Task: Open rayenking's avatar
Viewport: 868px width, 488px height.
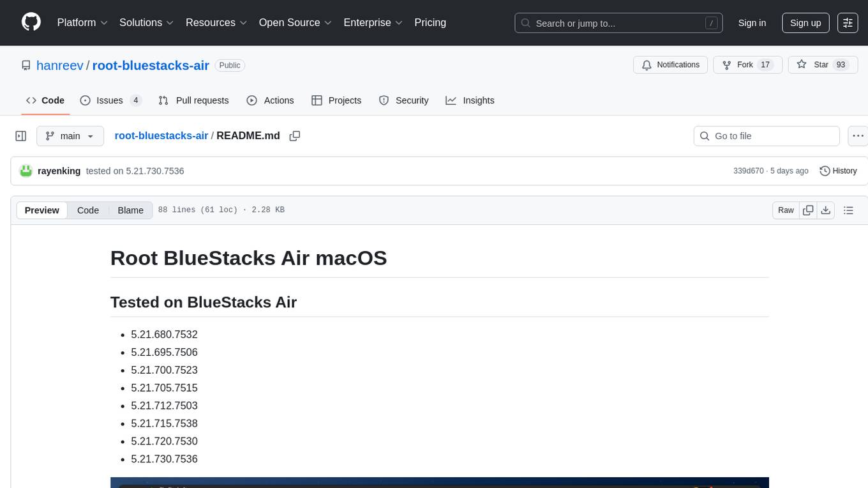Action: pyautogui.click(x=26, y=171)
